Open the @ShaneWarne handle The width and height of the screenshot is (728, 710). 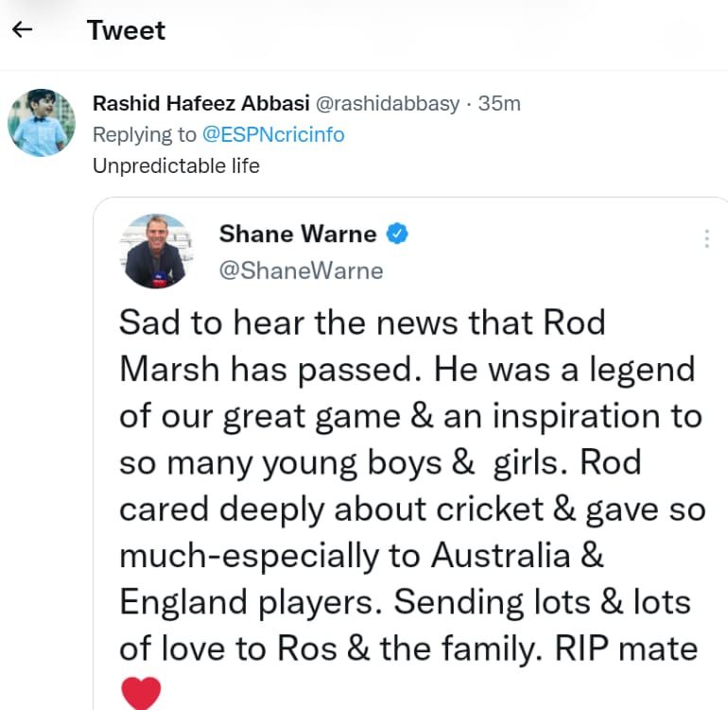point(301,270)
